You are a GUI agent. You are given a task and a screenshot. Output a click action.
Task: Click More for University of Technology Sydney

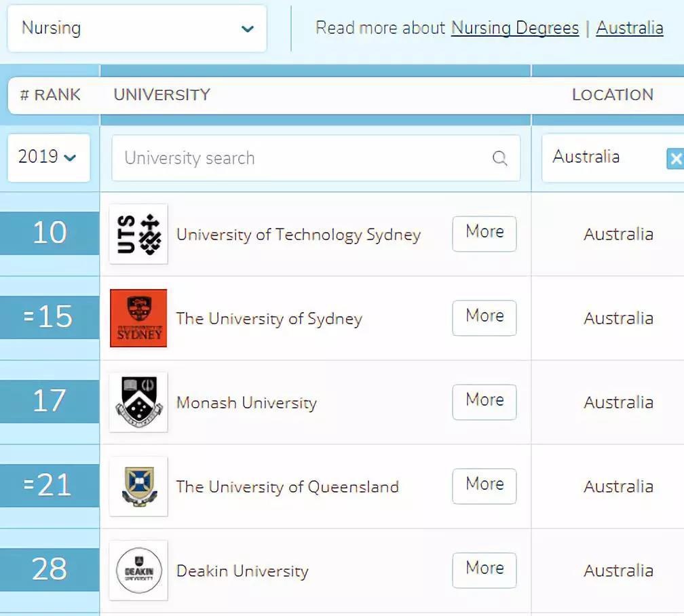(484, 233)
